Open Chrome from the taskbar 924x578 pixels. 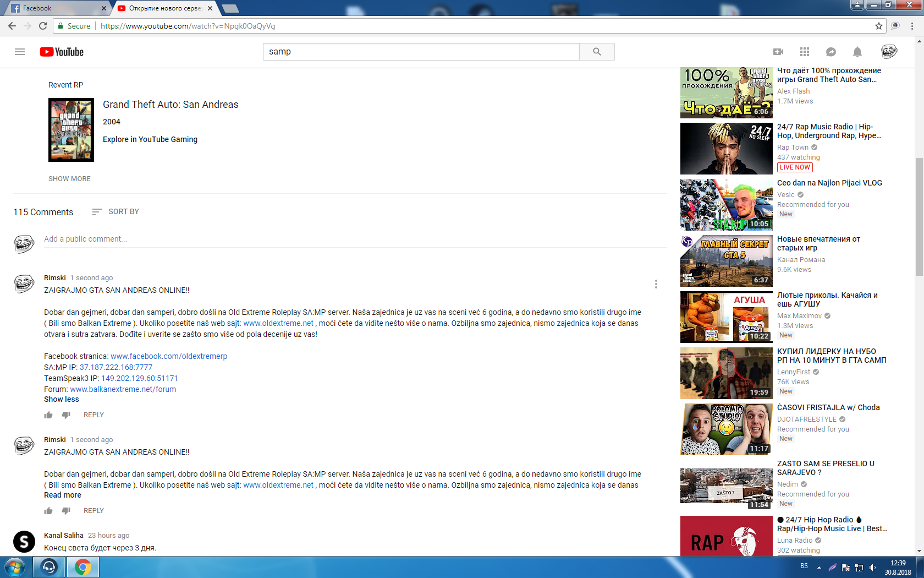(x=82, y=567)
